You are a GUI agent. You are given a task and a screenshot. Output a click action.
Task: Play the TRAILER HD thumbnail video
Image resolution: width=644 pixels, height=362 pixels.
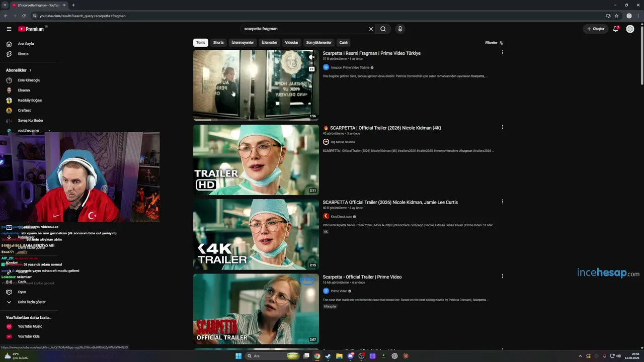pos(256,160)
